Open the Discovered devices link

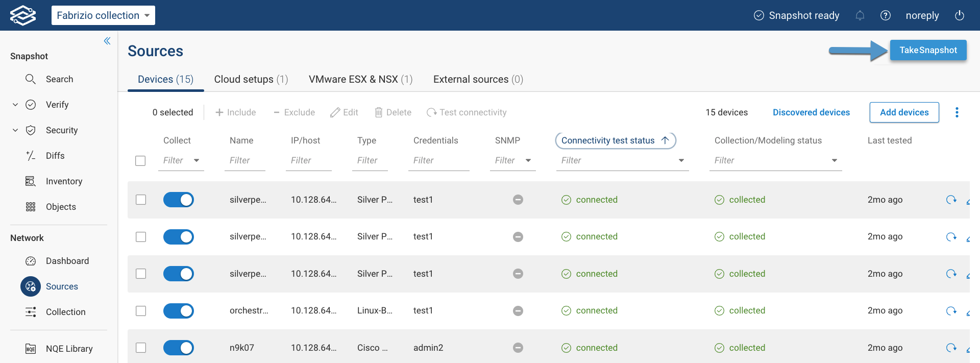tap(811, 112)
